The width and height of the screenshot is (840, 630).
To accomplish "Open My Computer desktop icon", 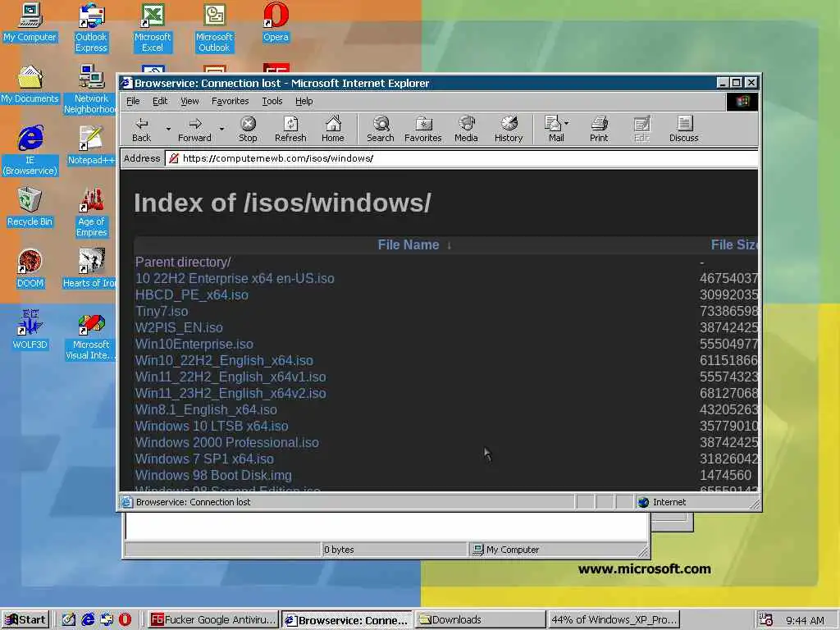I will [x=30, y=23].
